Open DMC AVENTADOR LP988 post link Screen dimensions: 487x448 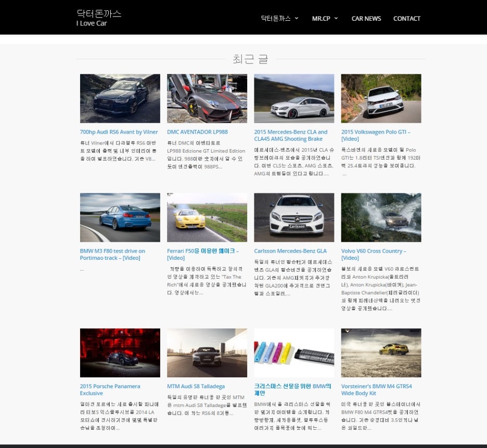(197, 132)
